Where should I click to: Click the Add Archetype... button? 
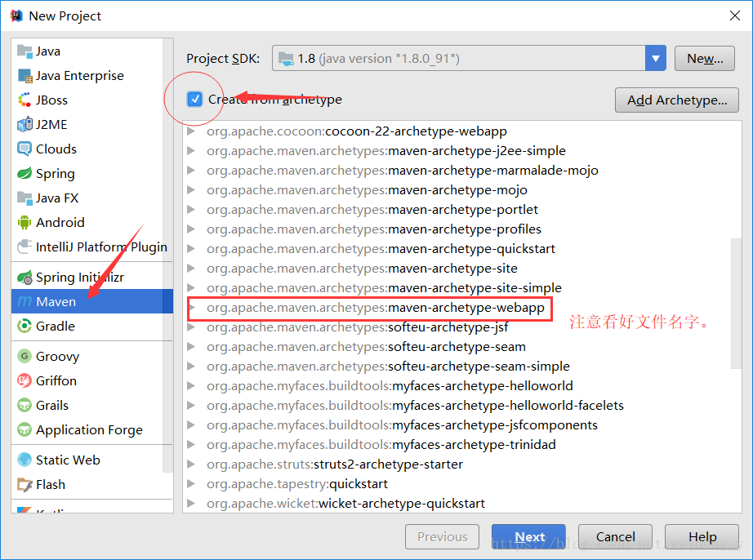click(x=677, y=100)
